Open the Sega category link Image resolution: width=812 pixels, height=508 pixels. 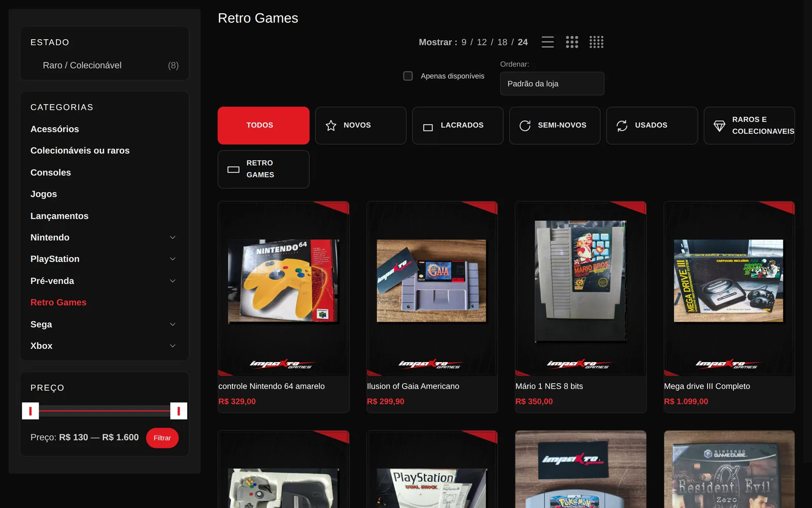[x=41, y=324]
